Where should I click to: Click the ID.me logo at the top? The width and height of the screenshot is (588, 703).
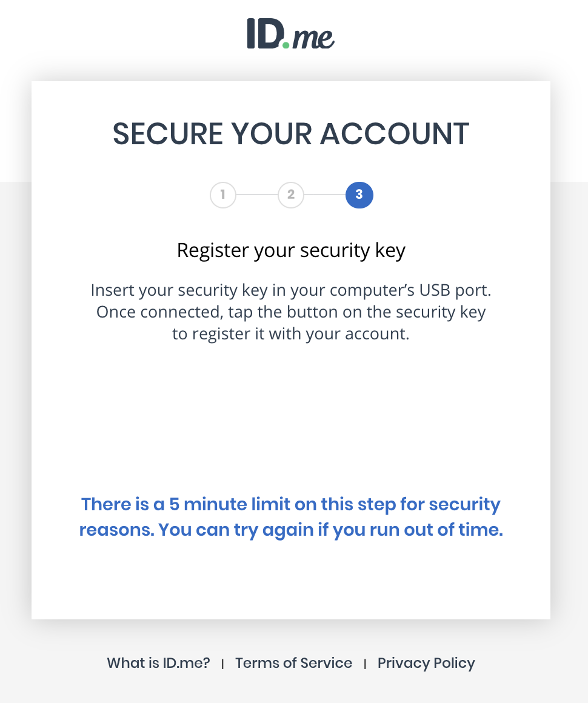click(290, 35)
